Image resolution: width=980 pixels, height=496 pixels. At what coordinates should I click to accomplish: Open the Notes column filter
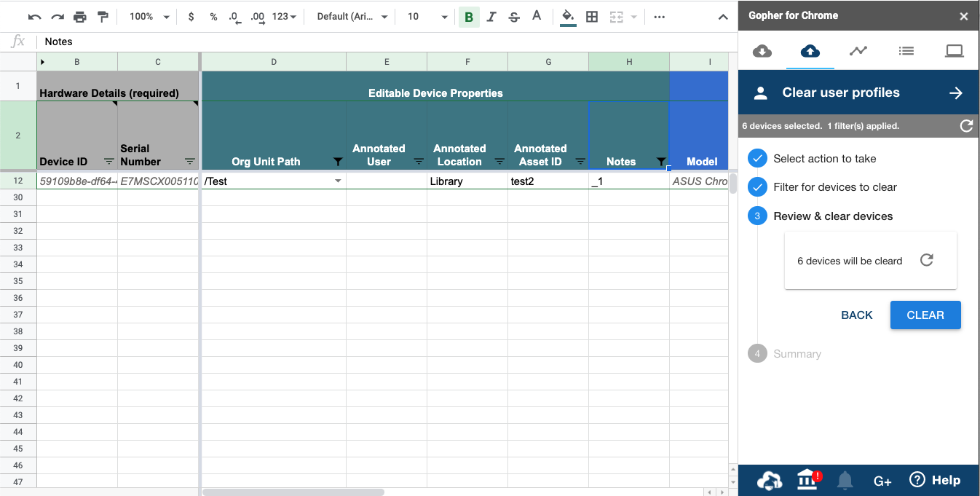click(x=660, y=162)
